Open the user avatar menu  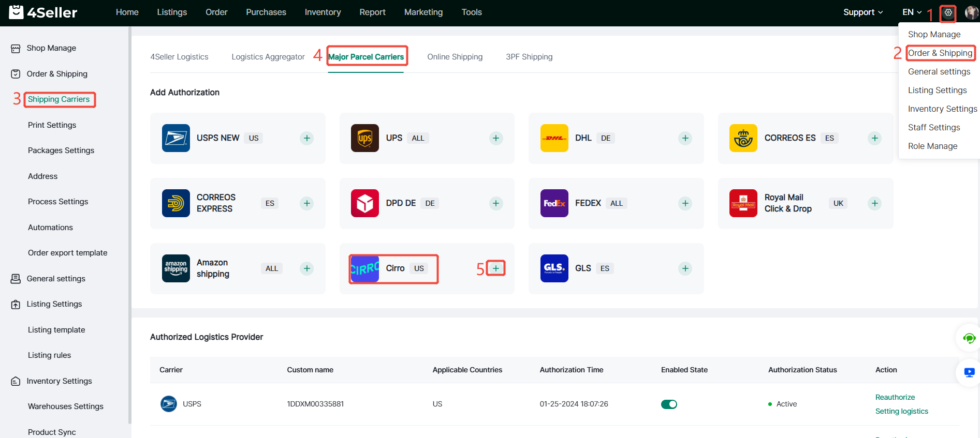click(x=972, y=12)
